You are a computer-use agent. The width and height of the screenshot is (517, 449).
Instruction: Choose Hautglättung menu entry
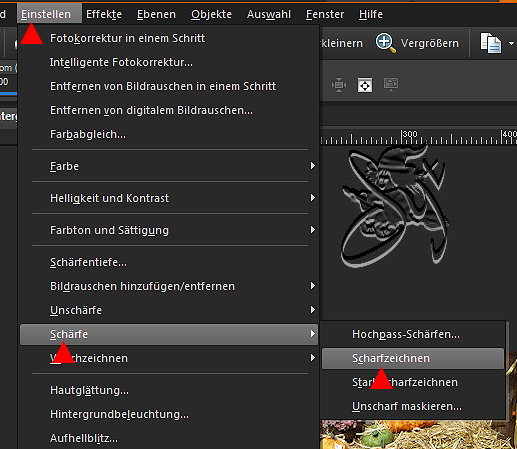(169, 390)
